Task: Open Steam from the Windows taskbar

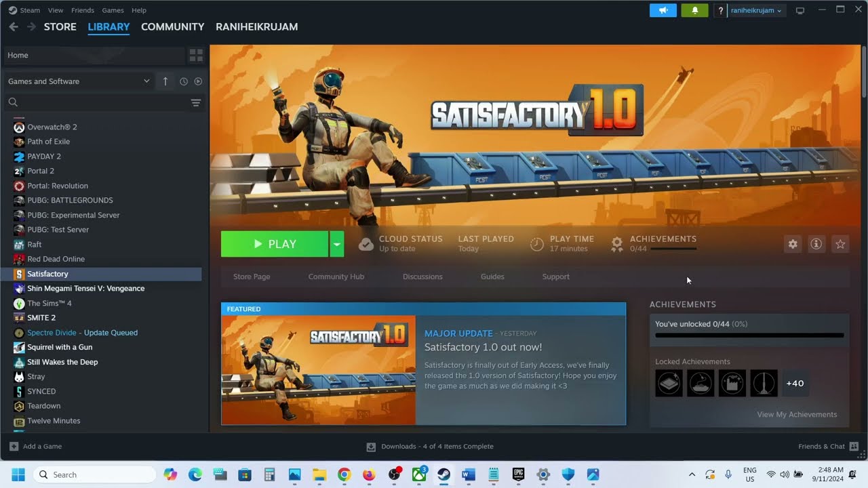Action: coord(443,474)
